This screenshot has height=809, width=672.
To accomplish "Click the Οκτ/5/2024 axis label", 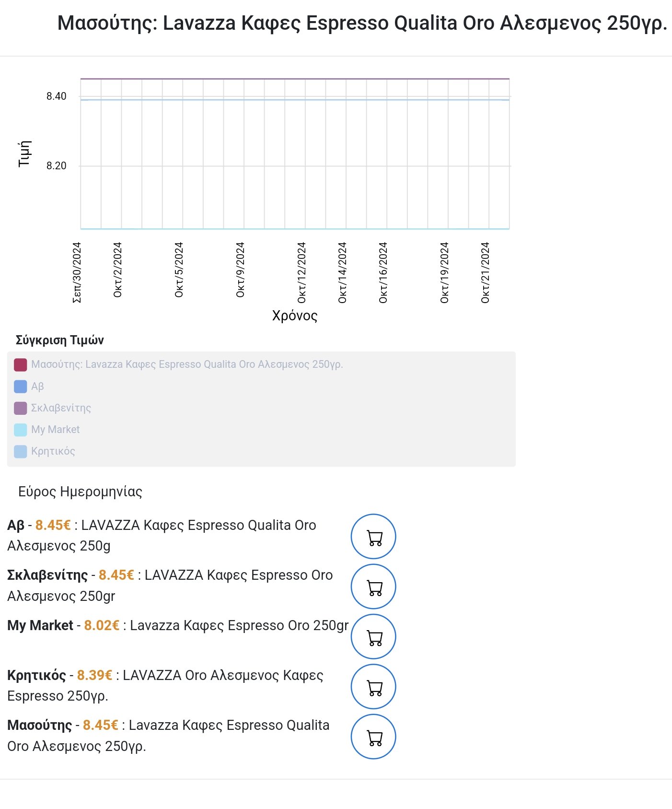I will (179, 270).
